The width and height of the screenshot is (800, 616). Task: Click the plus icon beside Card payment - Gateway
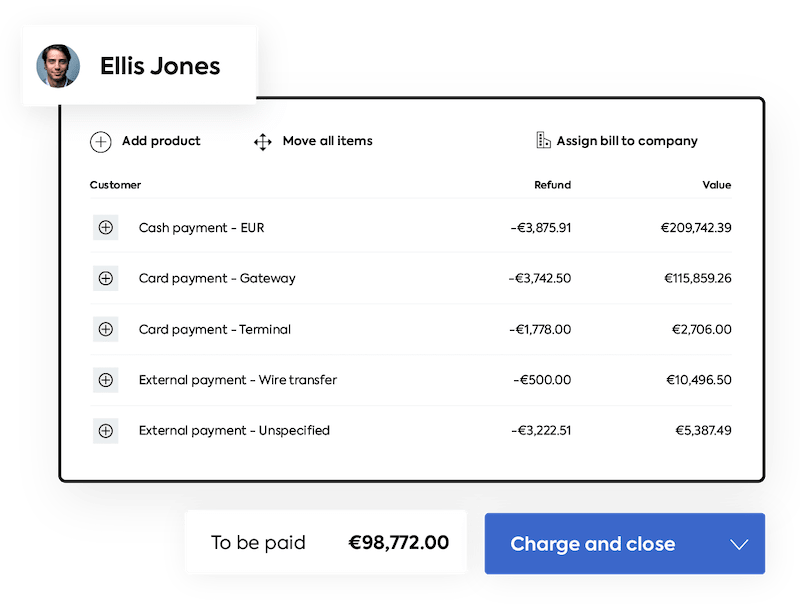[107, 278]
